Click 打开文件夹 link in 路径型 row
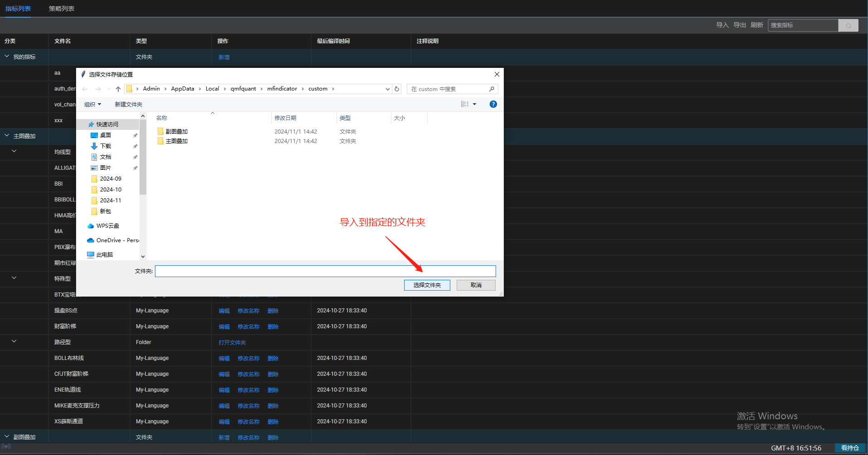 click(x=232, y=343)
